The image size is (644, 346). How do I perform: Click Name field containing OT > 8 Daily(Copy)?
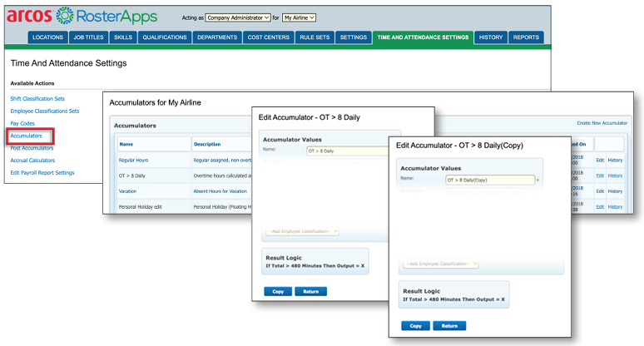coord(490,180)
